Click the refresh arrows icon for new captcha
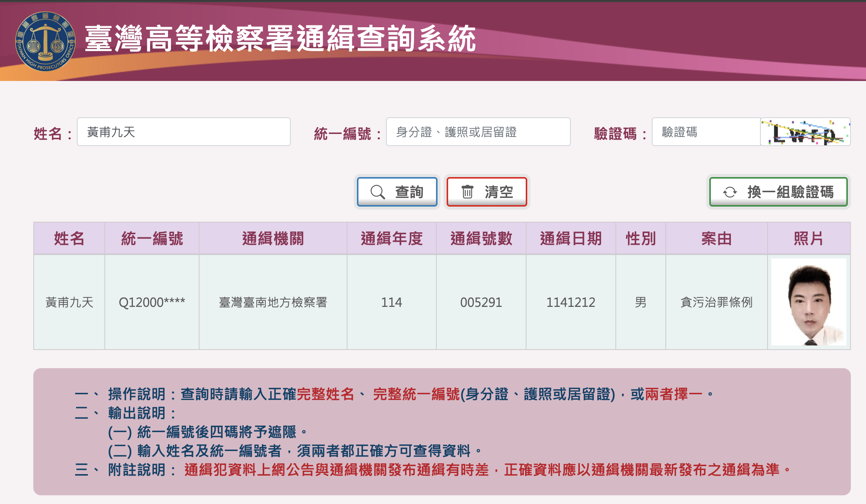This screenshot has width=866, height=504. pos(730,192)
